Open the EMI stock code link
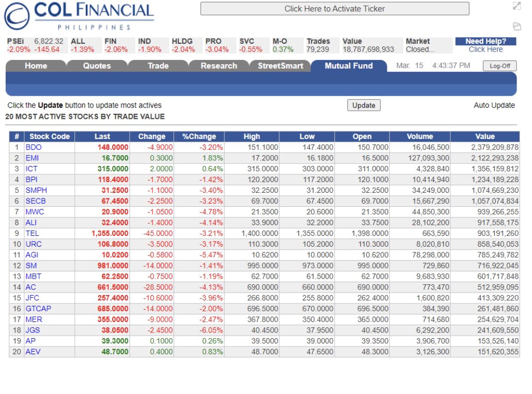 [x=32, y=158]
